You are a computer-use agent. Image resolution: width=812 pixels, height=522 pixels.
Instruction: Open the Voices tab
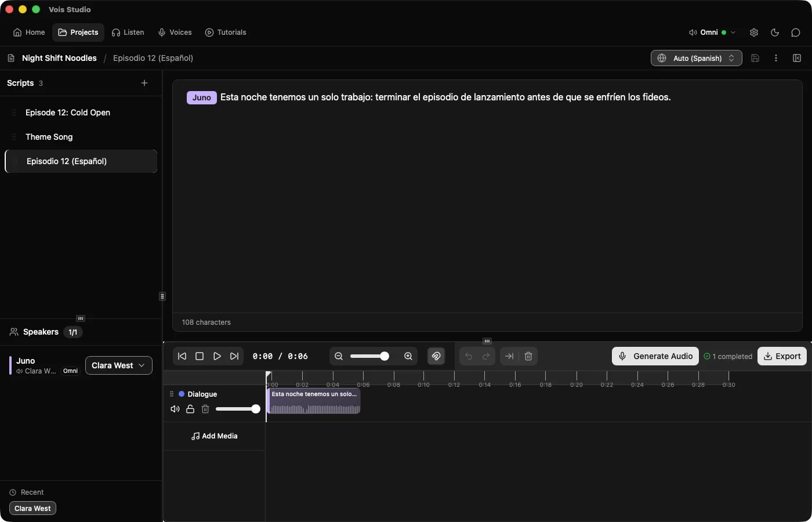(175, 32)
